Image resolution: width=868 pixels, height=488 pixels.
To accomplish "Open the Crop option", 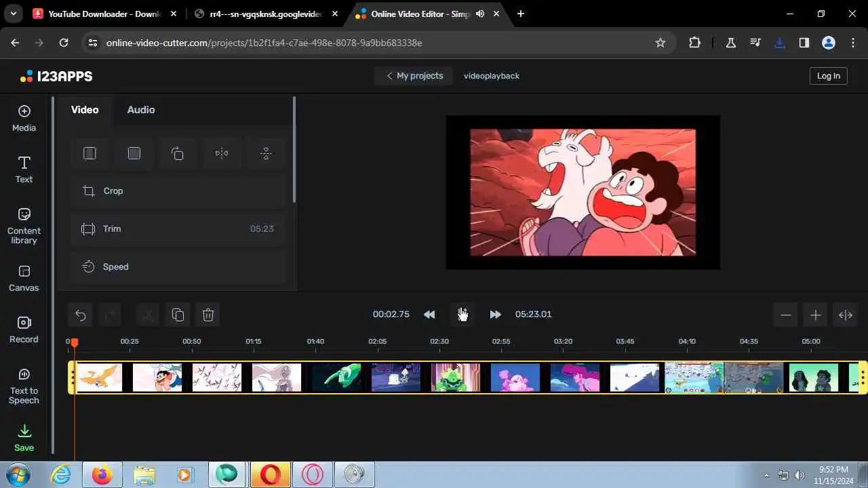I will click(178, 191).
